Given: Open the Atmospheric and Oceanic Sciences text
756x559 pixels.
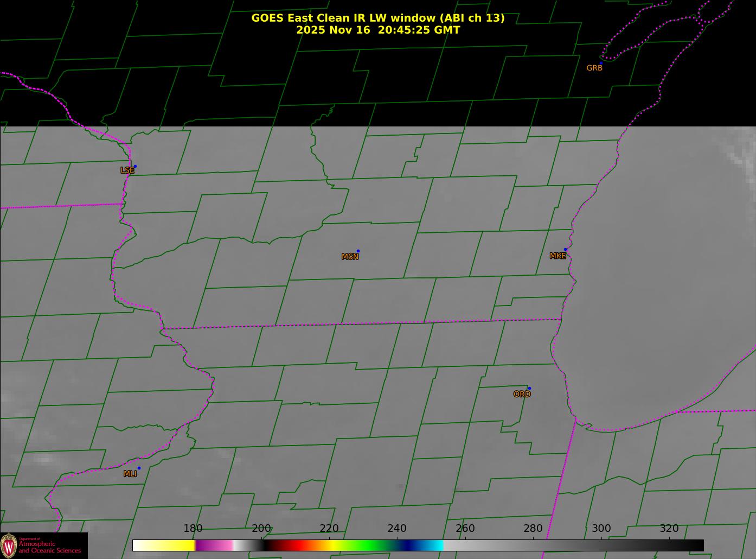Looking at the screenshot, I should pyautogui.click(x=50, y=547).
